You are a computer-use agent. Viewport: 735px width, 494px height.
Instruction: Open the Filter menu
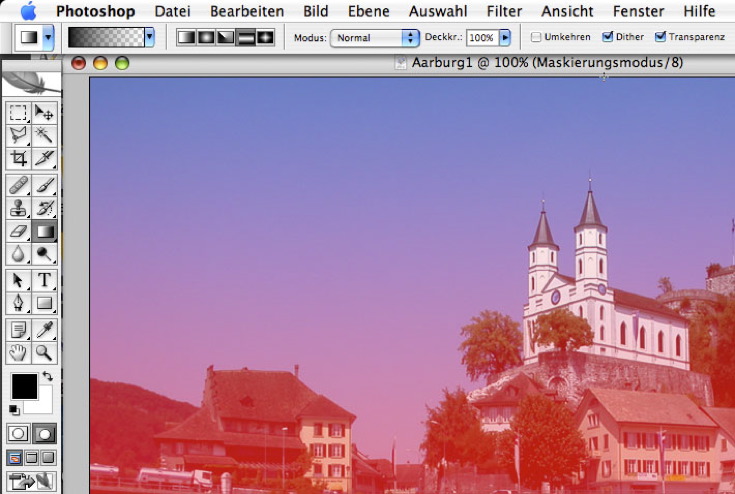coord(504,11)
